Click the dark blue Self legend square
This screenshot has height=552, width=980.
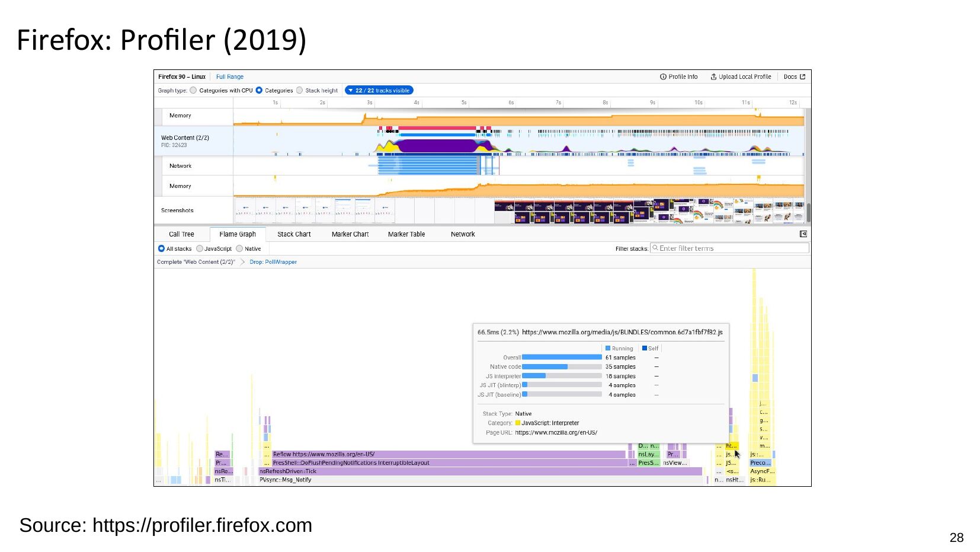pyautogui.click(x=645, y=349)
